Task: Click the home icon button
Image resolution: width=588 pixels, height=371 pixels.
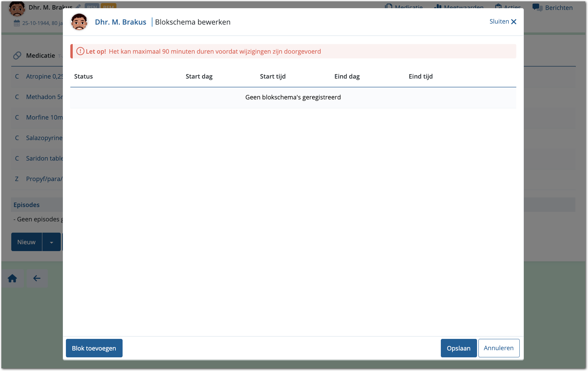Action: [x=13, y=278]
